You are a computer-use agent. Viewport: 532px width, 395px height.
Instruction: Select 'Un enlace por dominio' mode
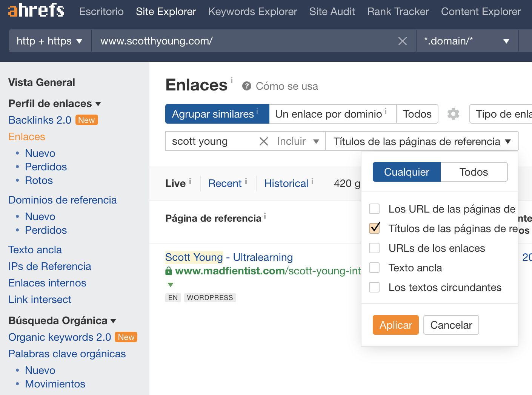[333, 114]
